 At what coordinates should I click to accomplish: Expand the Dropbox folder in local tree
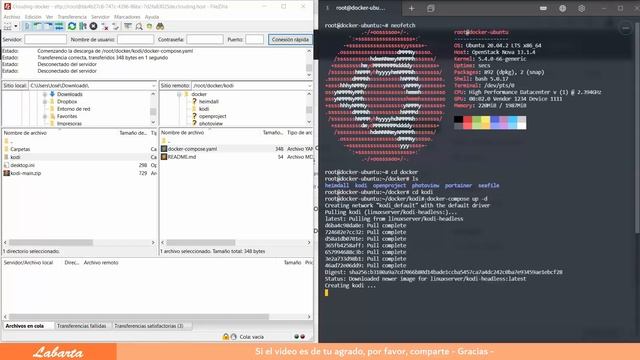pyautogui.click(x=45, y=102)
